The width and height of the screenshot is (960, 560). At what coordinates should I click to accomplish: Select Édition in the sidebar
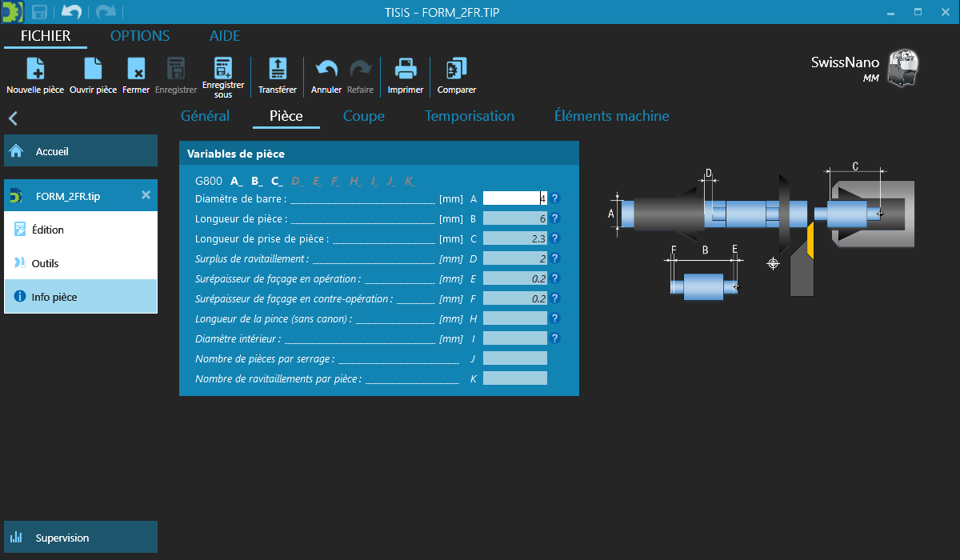coord(80,230)
